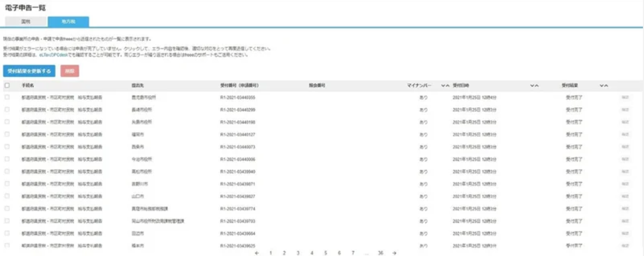Go to the next page using right arrow

(x=394, y=253)
